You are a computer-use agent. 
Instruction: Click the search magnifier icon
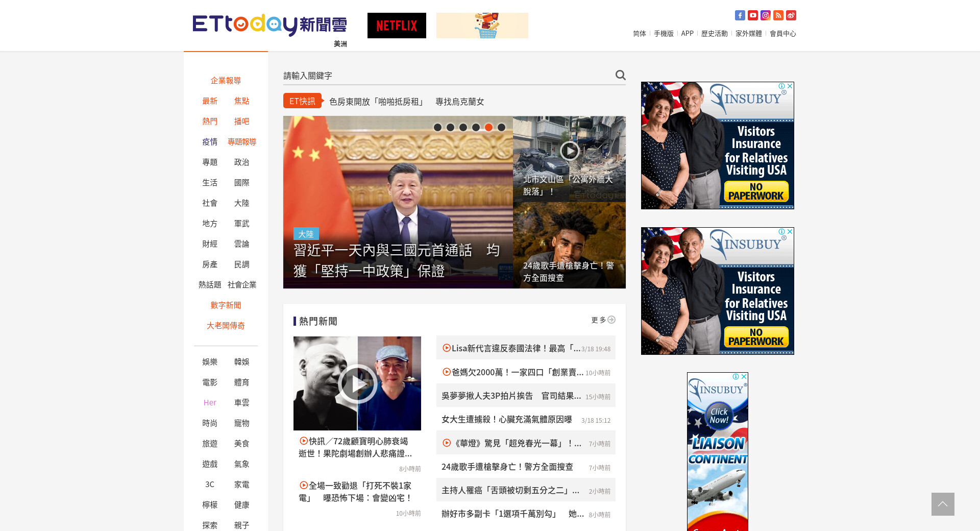(620, 75)
